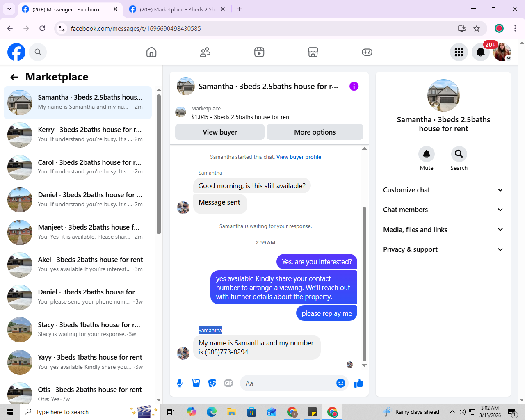The image size is (525, 420).
Task: Expand Chat members section
Action: pos(443,210)
